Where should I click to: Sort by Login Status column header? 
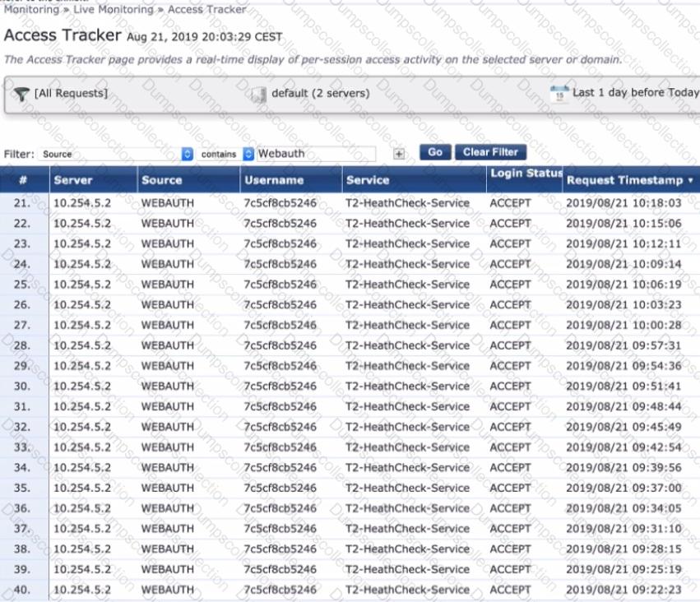pyautogui.click(x=526, y=174)
